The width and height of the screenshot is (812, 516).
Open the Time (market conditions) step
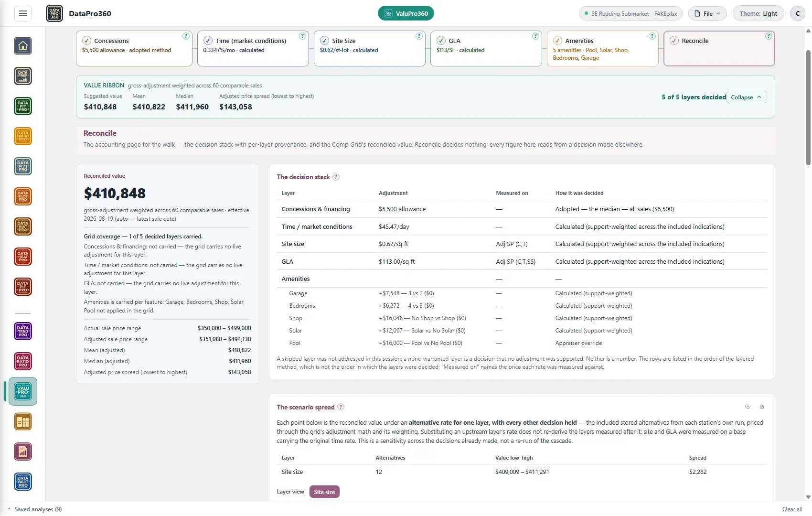(x=253, y=49)
